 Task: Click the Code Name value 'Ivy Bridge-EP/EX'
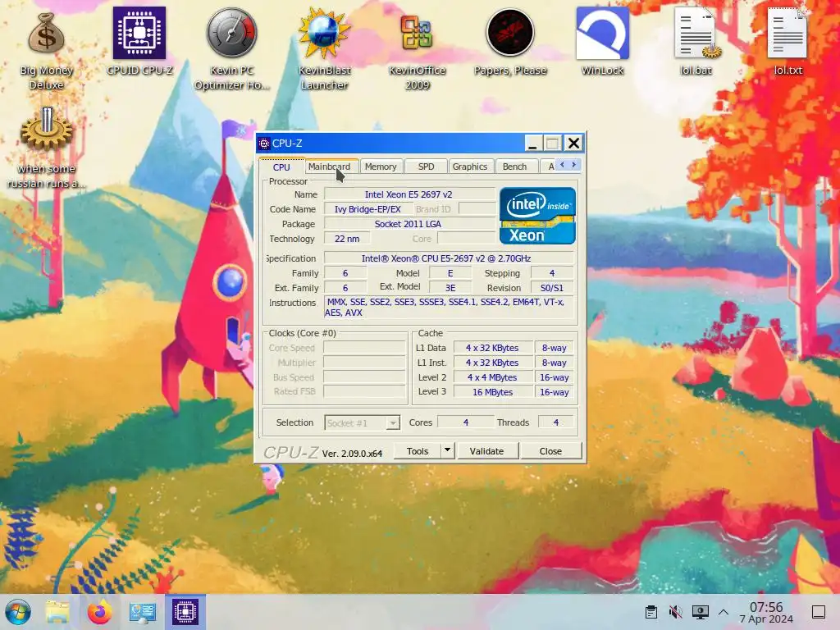(x=367, y=209)
